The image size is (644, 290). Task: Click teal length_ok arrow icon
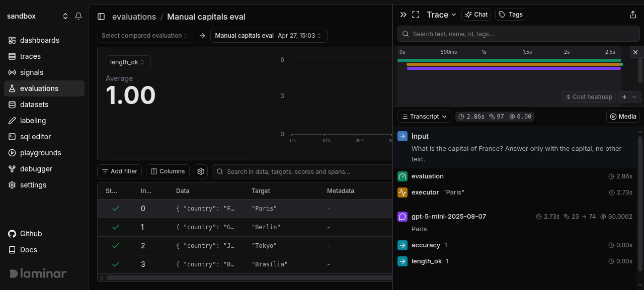(403, 261)
